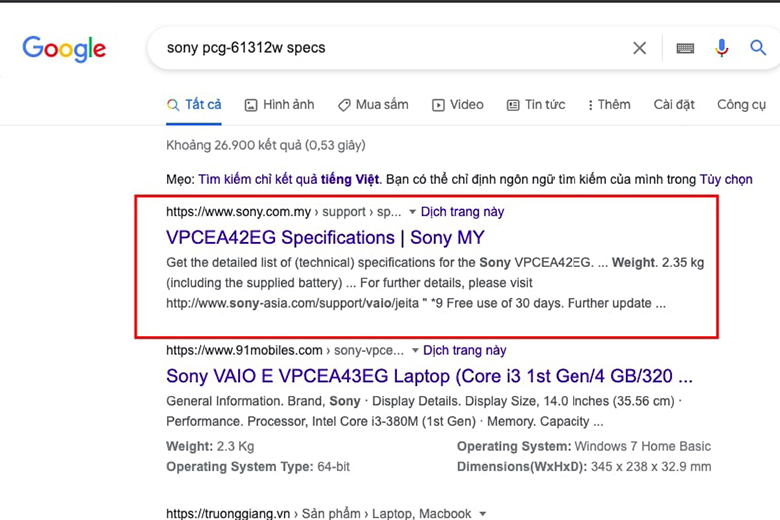The width and height of the screenshot is (780, 520).
Task: Click the https://www.sony.com.my URL text
Action: pos(238,212)
